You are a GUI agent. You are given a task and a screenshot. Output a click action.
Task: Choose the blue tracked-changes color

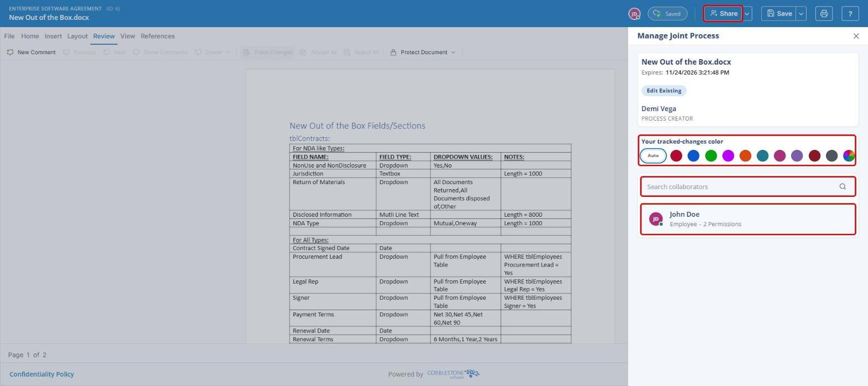pos(693,156)
